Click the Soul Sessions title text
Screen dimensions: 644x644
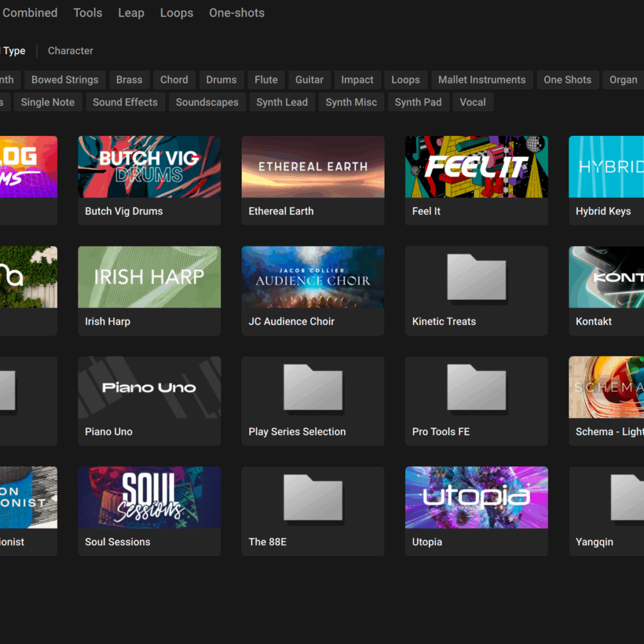118,541
